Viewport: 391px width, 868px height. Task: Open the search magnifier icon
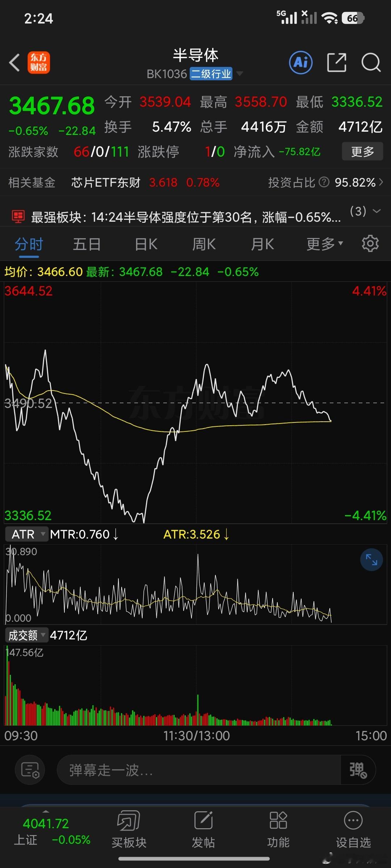(371, 63)
